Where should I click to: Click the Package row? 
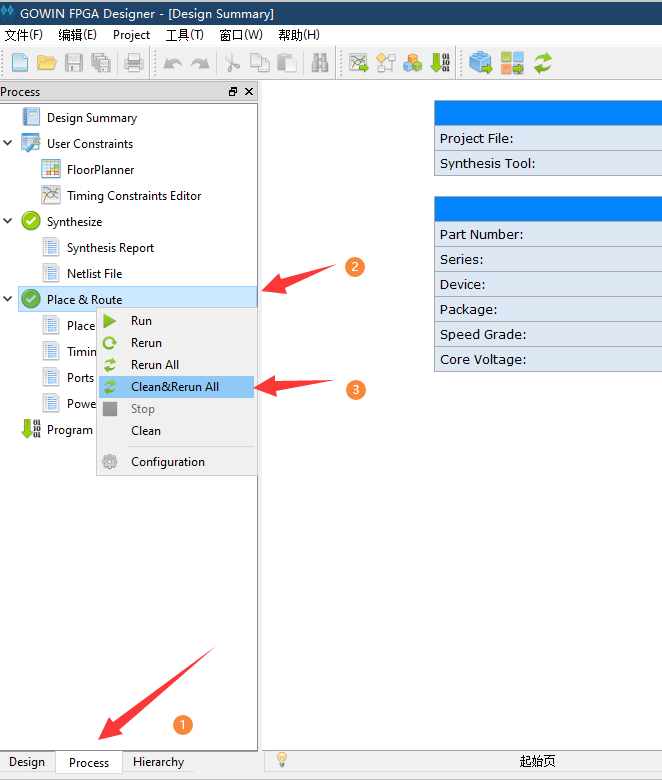pos(548,309)
